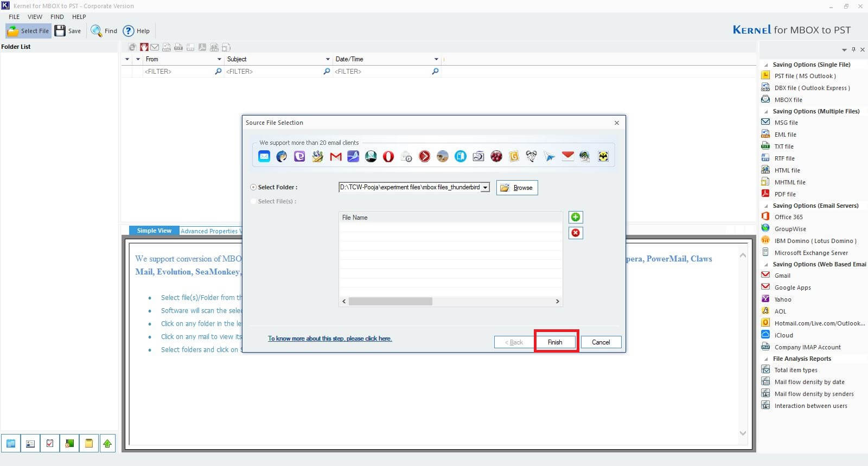Select the 'Select Folder' radio button
Image resolution: width=868 pixels, height=466 pixels.
coord(253,187)
